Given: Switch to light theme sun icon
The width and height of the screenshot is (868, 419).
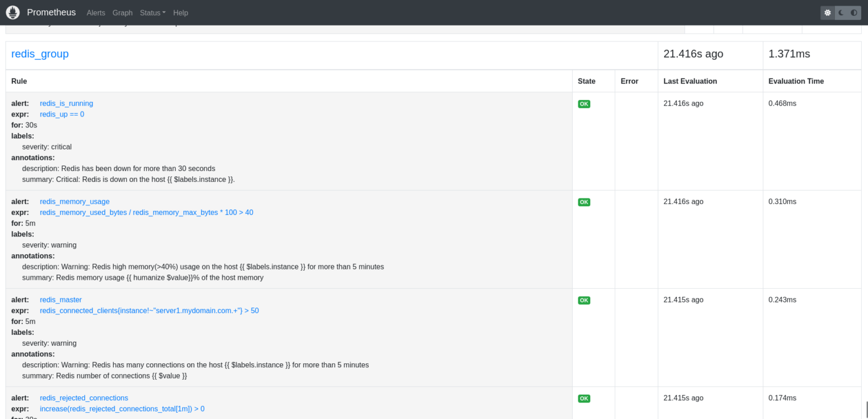Looking at the screenshot, I should [x=828, y=13].
